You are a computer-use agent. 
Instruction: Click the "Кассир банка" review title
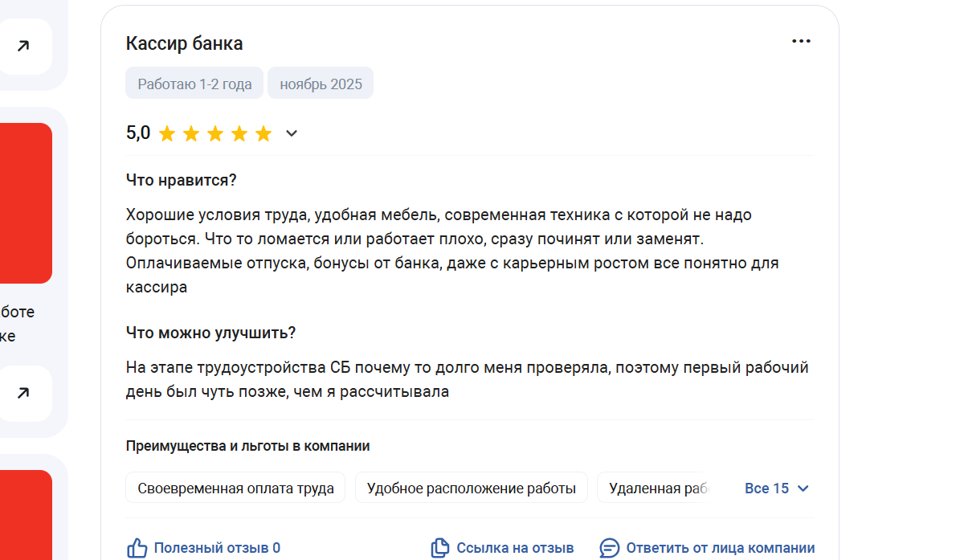coord(184,43)
